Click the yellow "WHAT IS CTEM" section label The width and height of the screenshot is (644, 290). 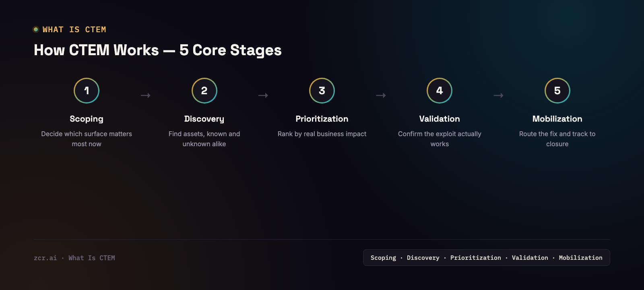tap(74, 29)
